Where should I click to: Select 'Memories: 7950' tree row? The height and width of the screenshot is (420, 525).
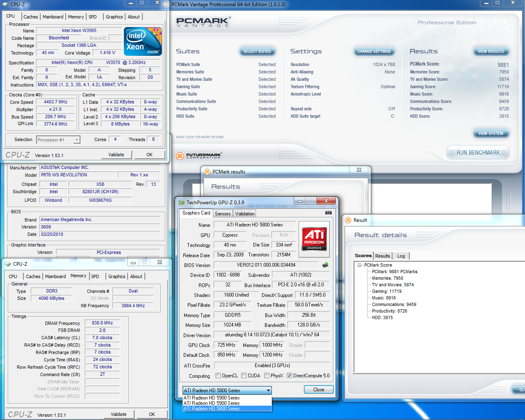pyautogui.click(x=388, y=278)
